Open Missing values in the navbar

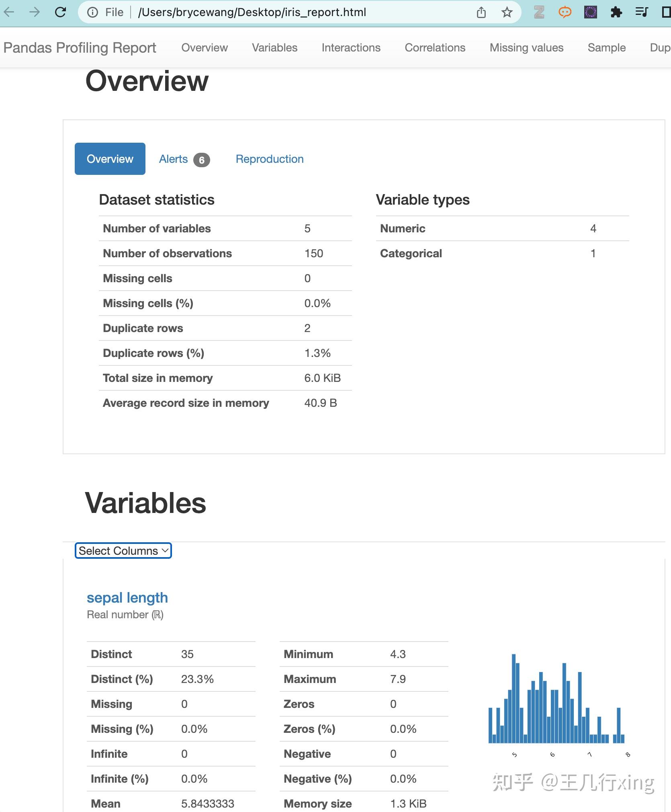tap(526, 48)
